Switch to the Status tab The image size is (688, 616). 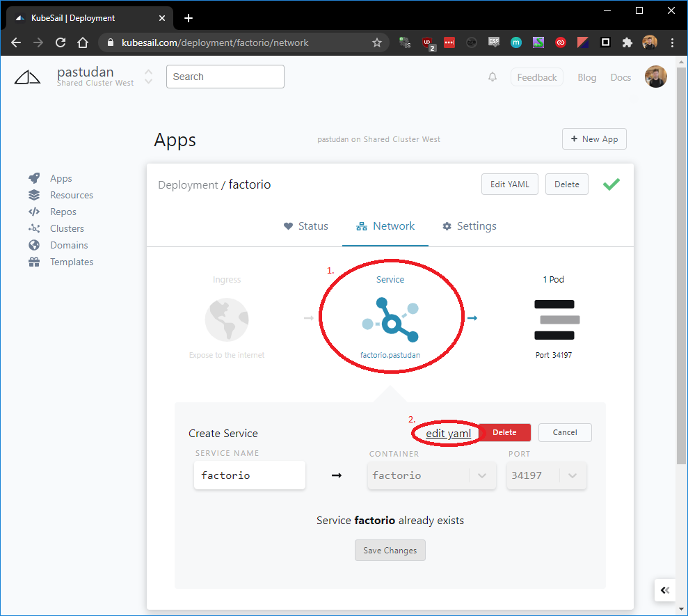point(306,226)
